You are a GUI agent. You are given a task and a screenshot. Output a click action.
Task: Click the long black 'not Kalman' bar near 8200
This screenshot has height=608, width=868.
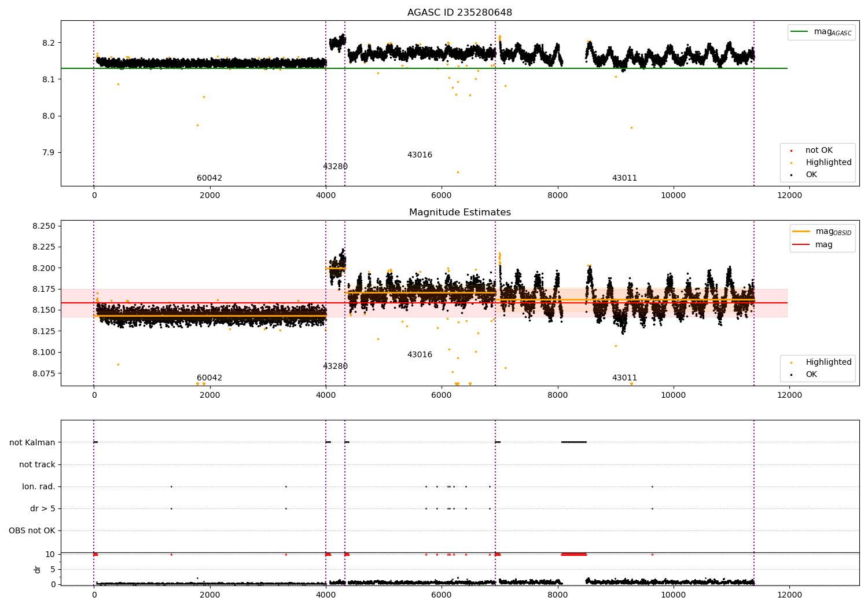573,442
